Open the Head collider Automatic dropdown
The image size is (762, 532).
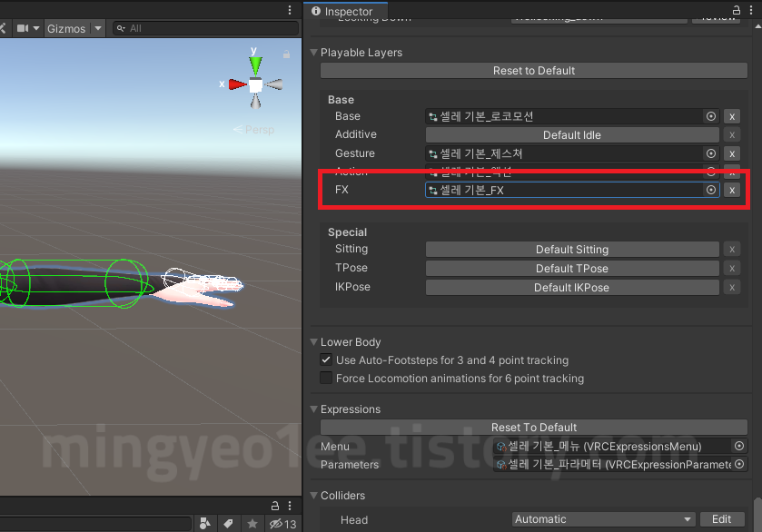point(603,519)
